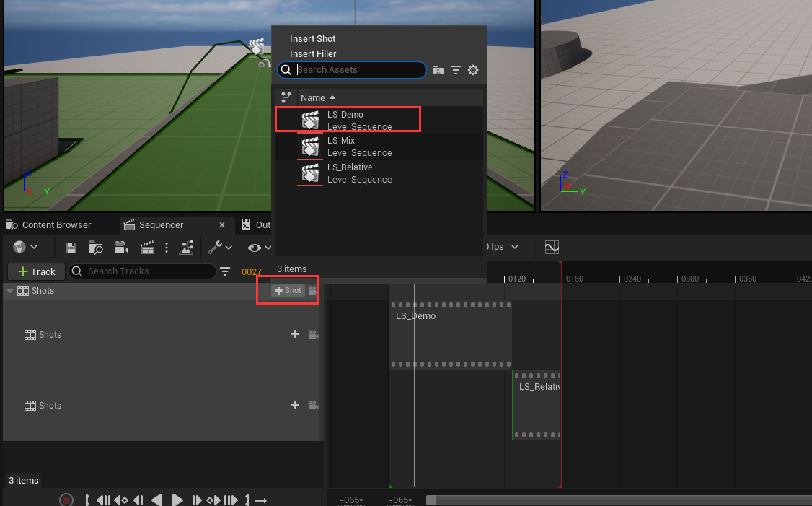
Task: Click the green Track button
Action: (36, 271)
